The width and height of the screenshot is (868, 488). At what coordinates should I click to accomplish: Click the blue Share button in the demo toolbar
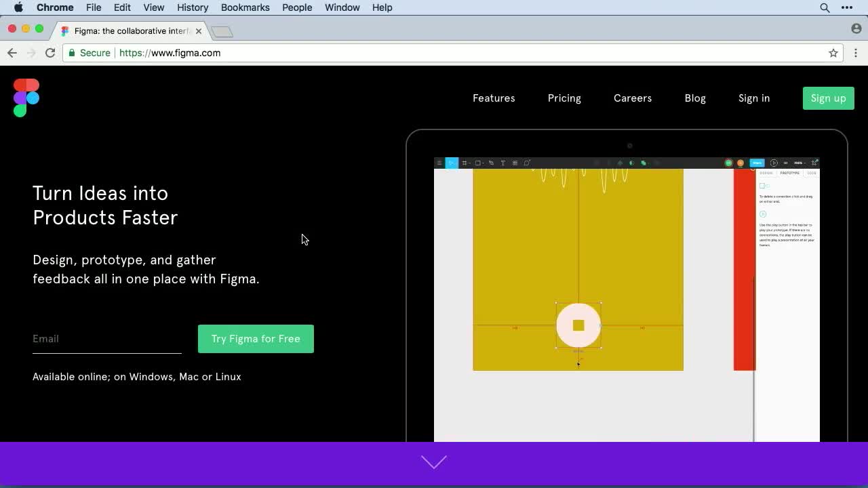click(757, 163)
